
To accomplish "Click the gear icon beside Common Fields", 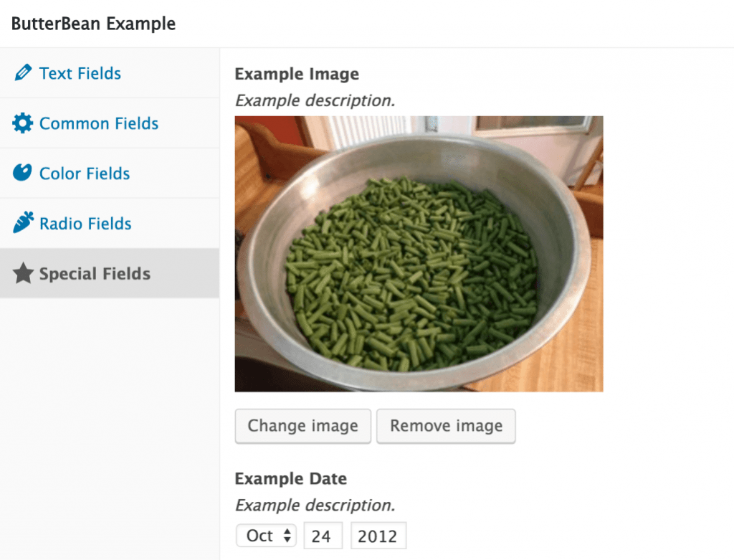I will pyautogui.click(x=23, y=123).
